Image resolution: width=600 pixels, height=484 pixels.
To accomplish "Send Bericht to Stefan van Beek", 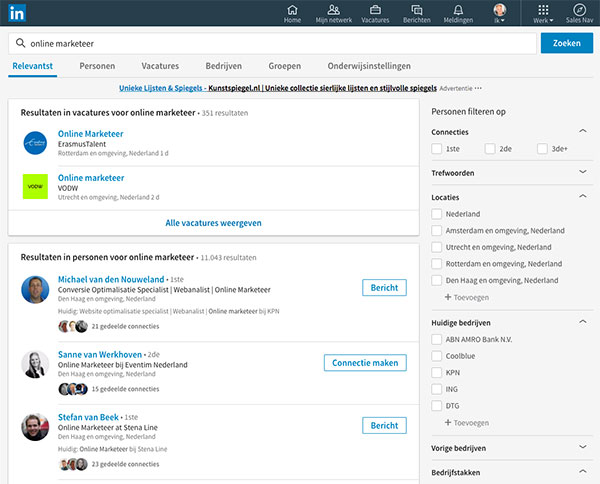I will click(x=384, y=425).
